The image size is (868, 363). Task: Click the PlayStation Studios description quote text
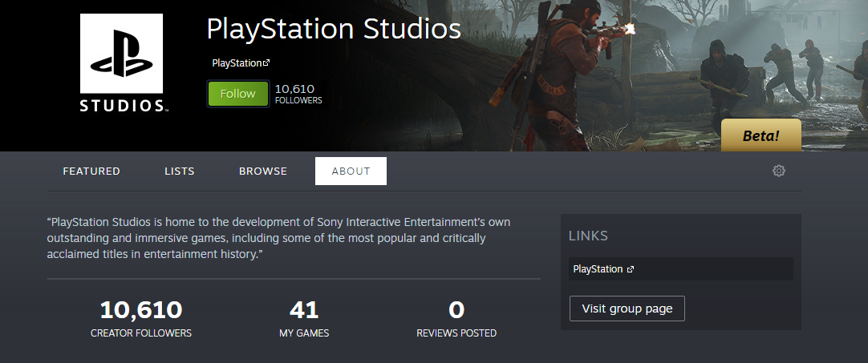(279, 237)
